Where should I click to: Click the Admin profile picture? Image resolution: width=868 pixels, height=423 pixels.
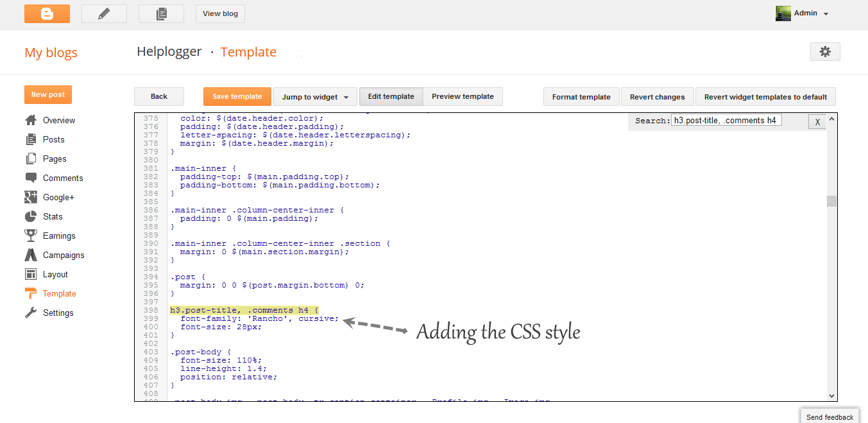pyautogui.click(x=783, y=13)
